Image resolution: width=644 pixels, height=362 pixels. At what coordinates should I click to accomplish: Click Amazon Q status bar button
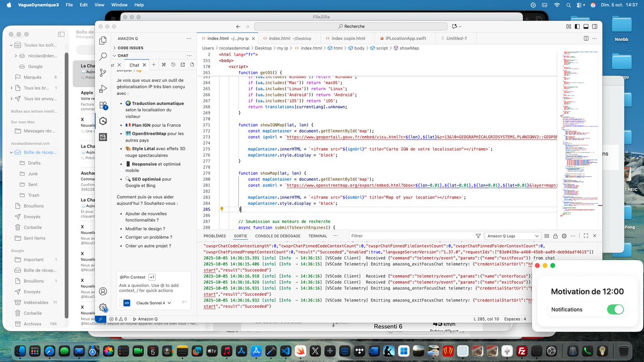(x=145, y=319)
